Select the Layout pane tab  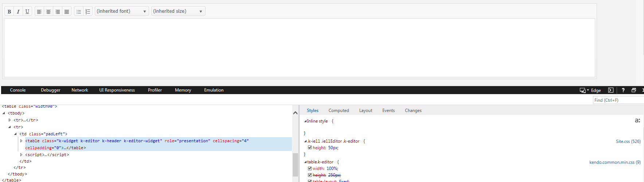[x=366, y=111]
